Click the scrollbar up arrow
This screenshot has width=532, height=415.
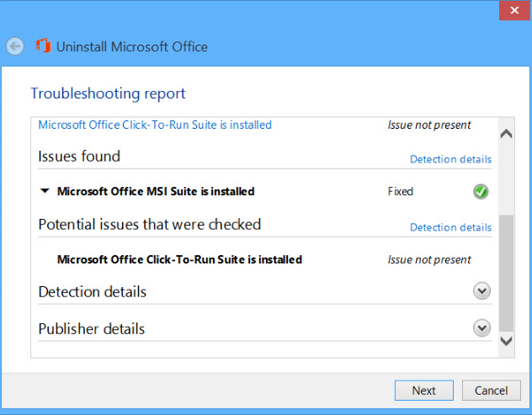tap(506, 134)
